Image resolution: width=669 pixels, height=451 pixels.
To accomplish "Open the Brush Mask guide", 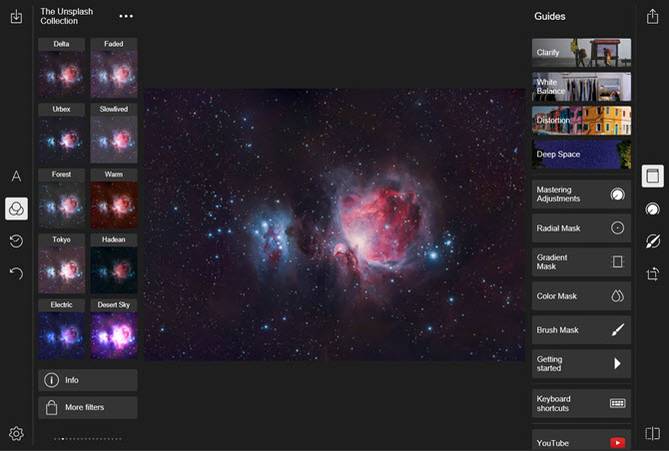I will click(x=581, y=330).
